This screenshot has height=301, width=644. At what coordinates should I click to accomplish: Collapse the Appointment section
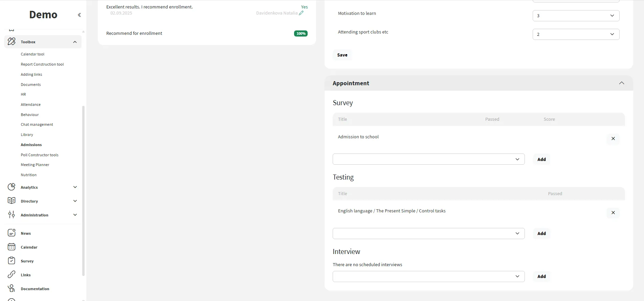(621, 83)
